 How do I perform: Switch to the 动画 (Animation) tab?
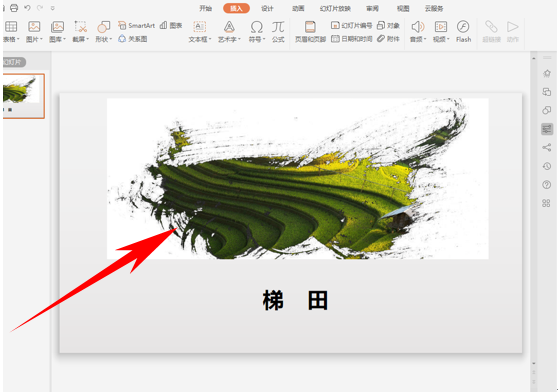[x=298, y=8]
